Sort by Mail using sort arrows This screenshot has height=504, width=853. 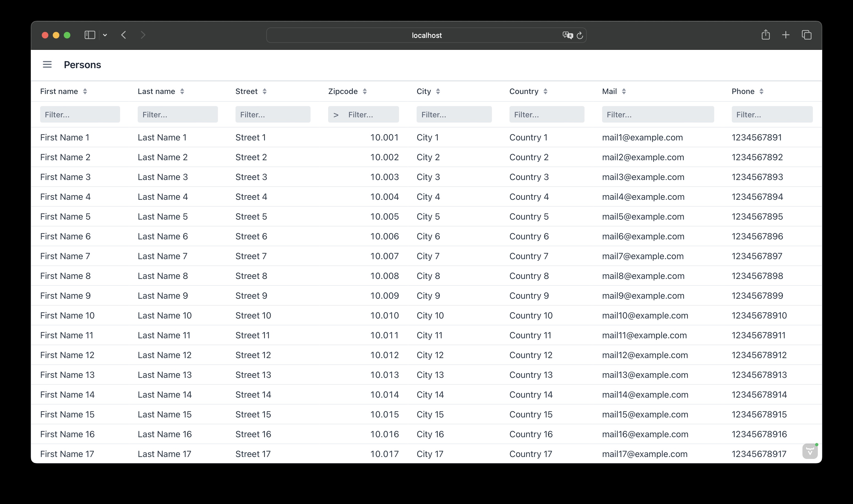click(x=624, y=91)
